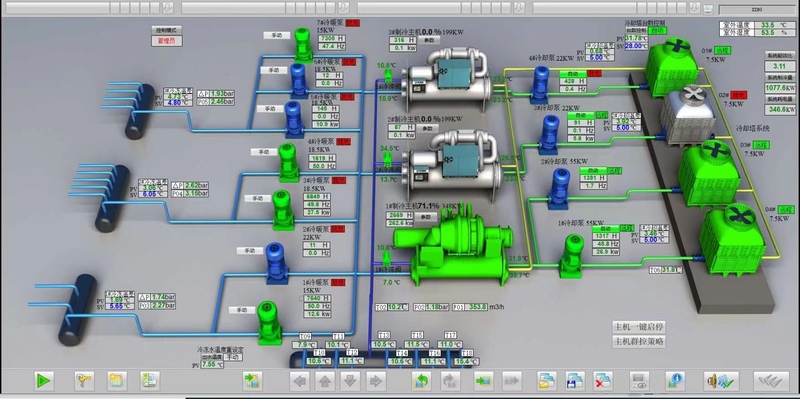Toggle the 手动 manual switch for 4# chilled pump
Screen dimensions: 800x399
point(264,152)
